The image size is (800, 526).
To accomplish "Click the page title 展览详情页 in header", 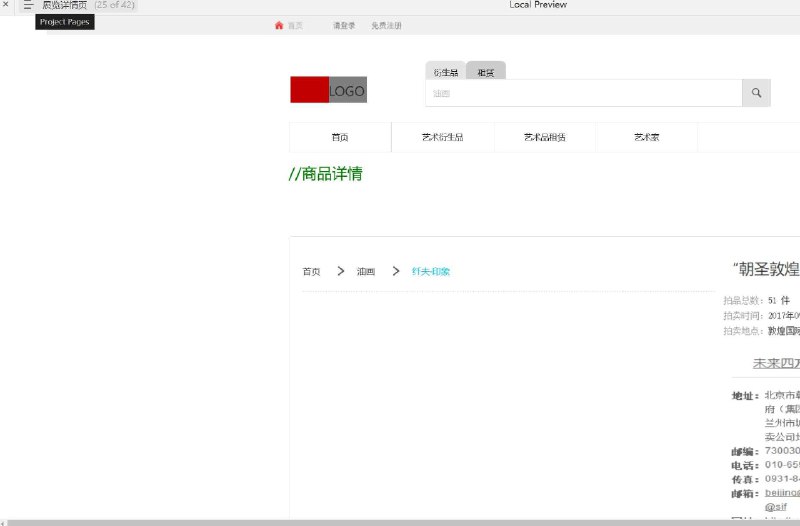I will click(65, 5).
